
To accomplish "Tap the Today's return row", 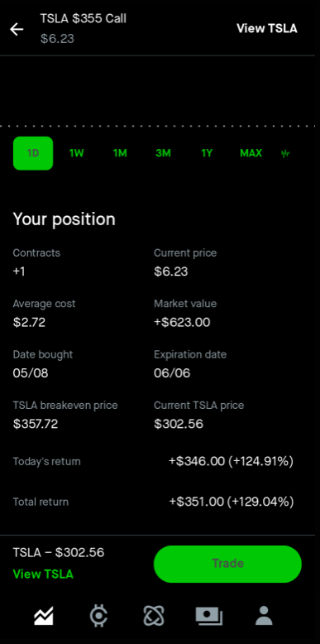I will [x=154, y=461].
